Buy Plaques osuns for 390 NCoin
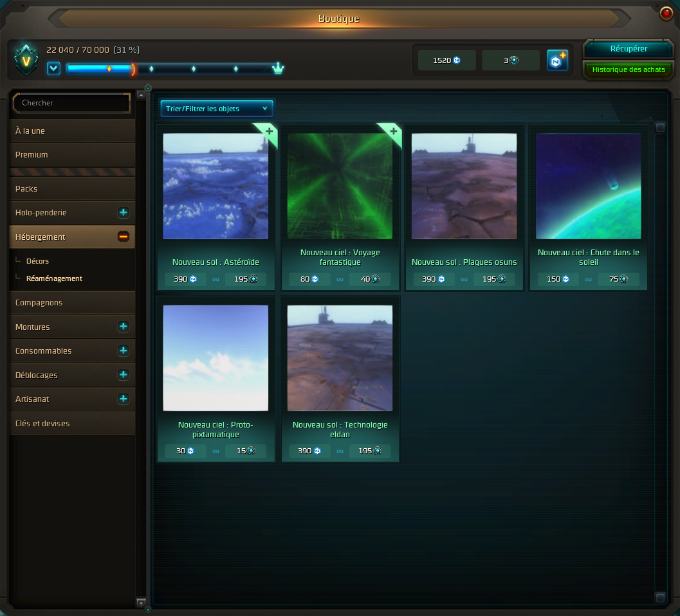The image size is (680, 616). 434,279
